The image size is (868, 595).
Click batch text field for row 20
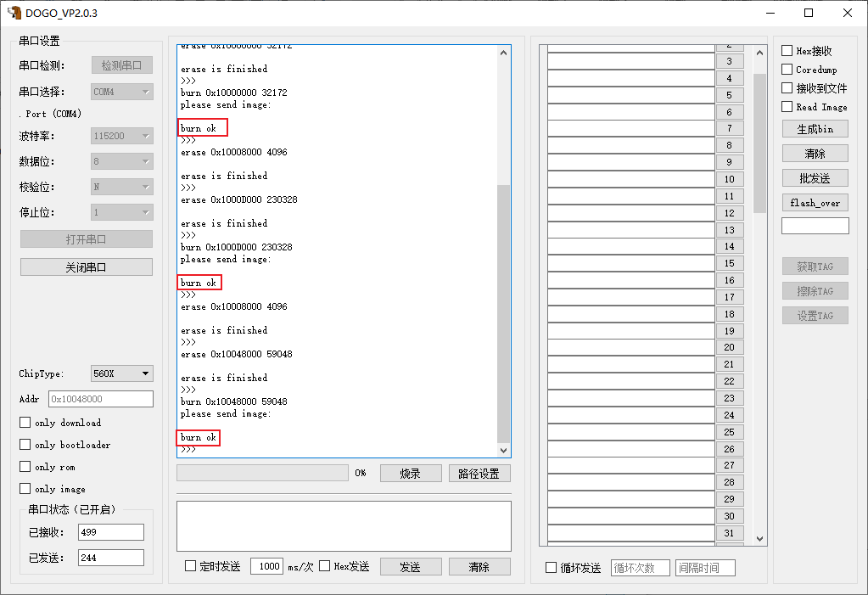631,347
